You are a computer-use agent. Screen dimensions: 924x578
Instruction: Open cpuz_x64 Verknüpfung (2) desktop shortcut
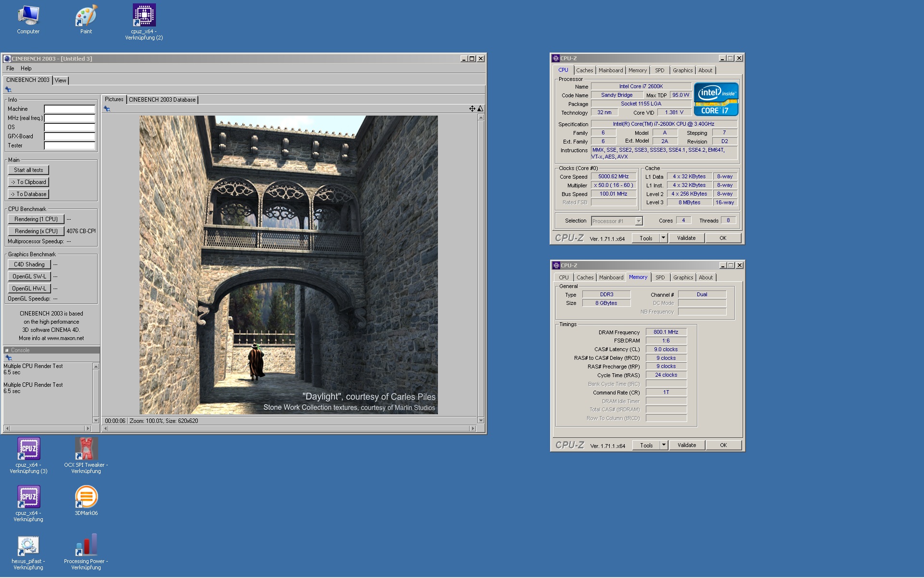click(x=144, y=22)
